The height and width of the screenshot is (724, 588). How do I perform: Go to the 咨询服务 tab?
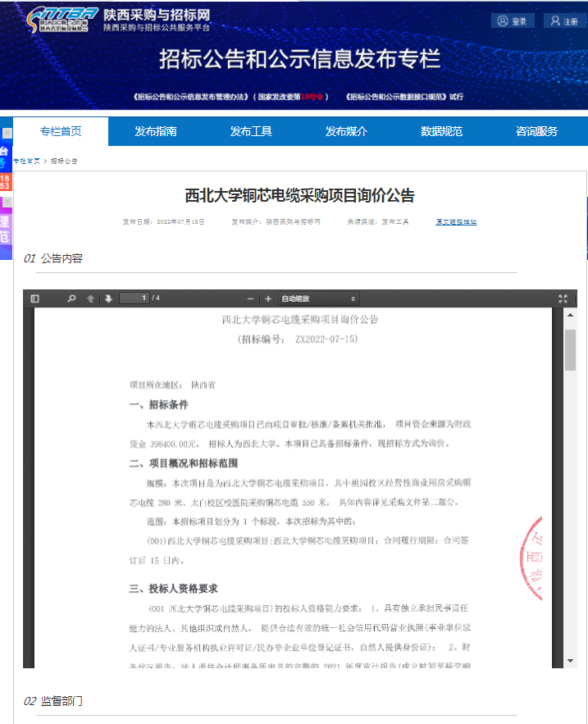536,131
